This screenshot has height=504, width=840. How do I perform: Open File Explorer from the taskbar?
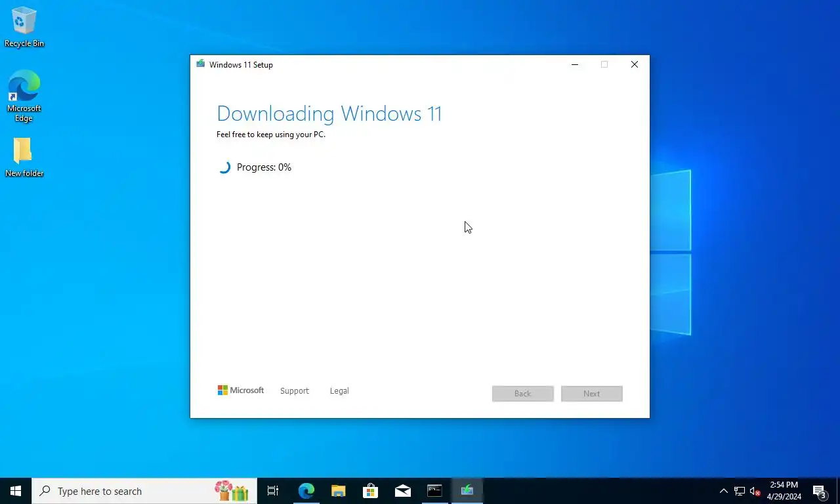pyautogui.click(x=339, y=491)
